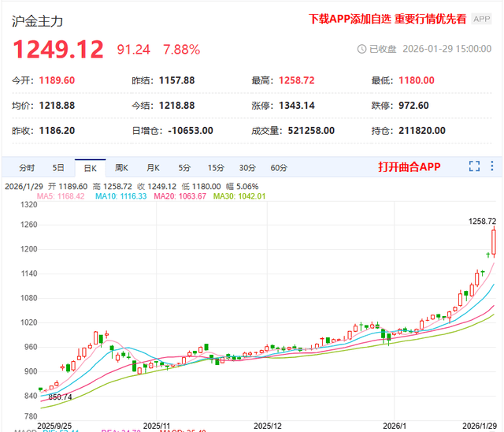Select the 15分 interval tab
Image resolution: width=504 pixels, height=432 pixels.
coord(216,167)
